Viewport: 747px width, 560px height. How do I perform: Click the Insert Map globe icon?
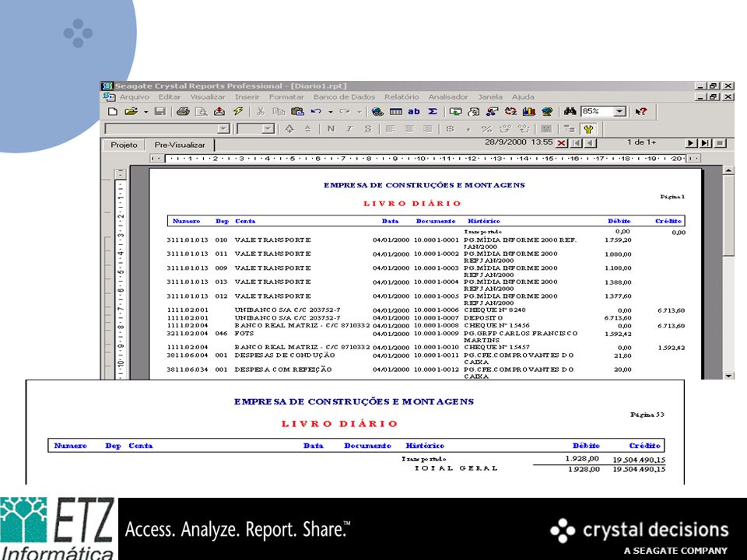(x=547, y=111)
